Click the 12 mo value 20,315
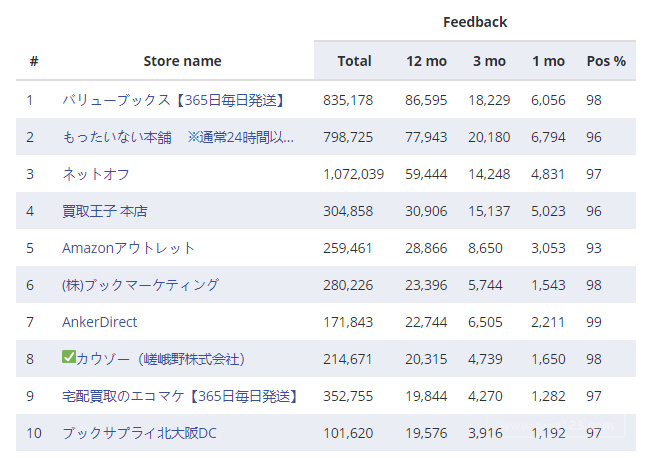This screenshot has width=646, height=458. [x=426, y=359]
